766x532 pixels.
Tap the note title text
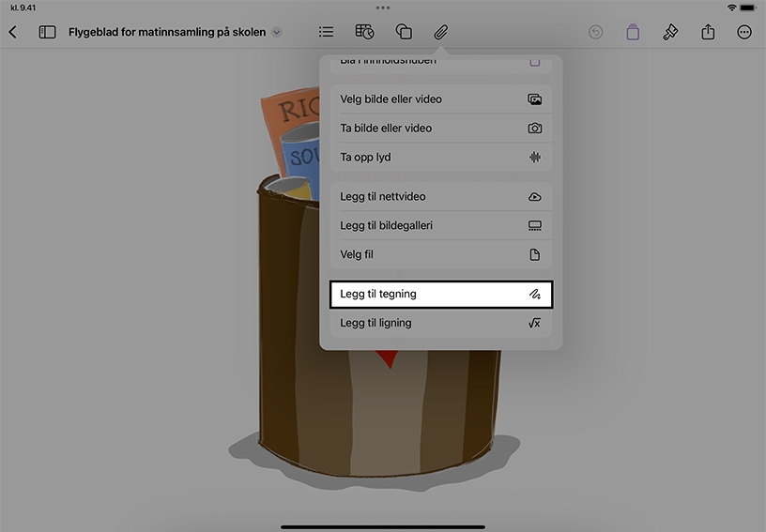click(167, 32)
